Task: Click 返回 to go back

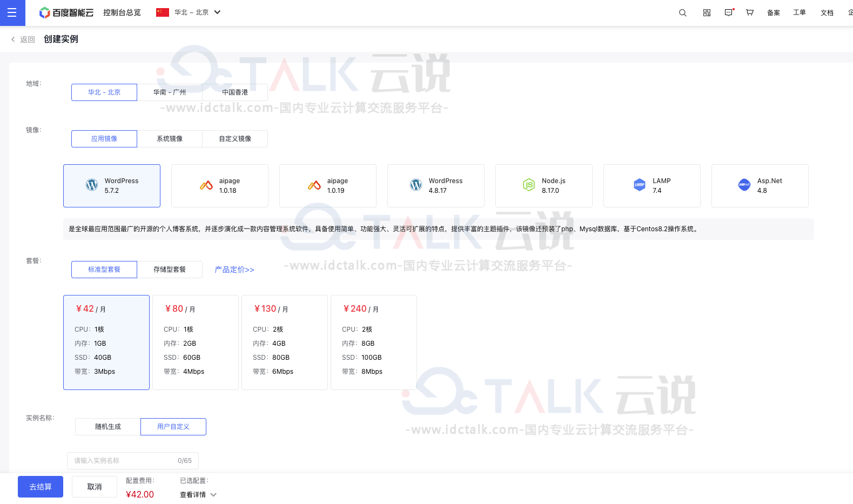Action: tap(28, 39)
